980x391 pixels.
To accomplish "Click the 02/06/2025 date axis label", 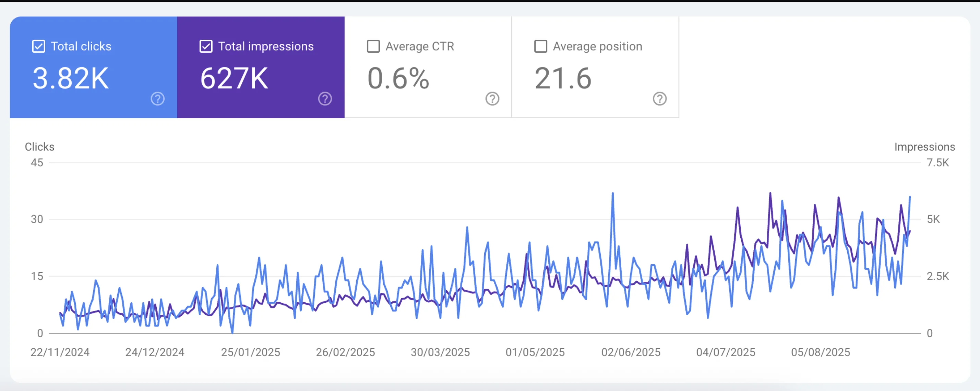I will pyautogui.click(x=631, y=352).
